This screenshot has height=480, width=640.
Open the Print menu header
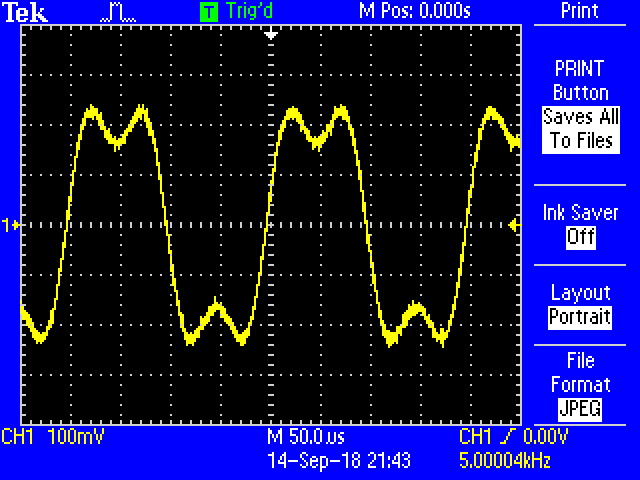click(x=580, y=12)
